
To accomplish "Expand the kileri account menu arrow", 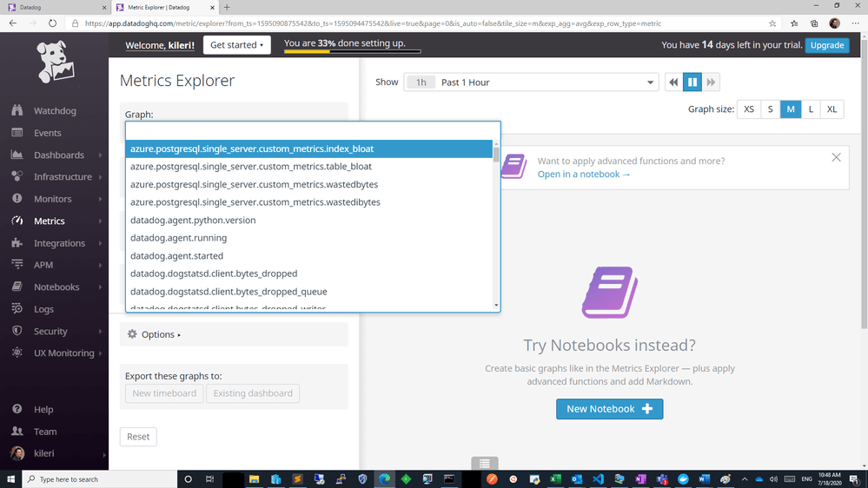I will 103,454.
